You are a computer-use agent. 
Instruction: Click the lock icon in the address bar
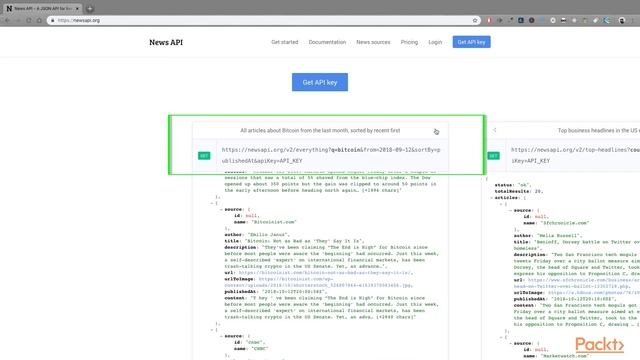pyautogui.click(x=52, y=20)
